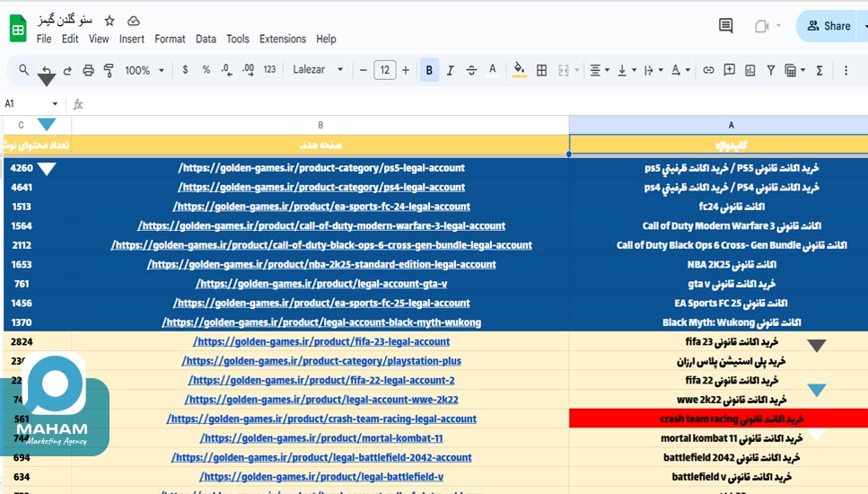Open the mortal-kombat-11 product link
The height and width of the screenshot is (494, 868).
[x=321, y=438]
